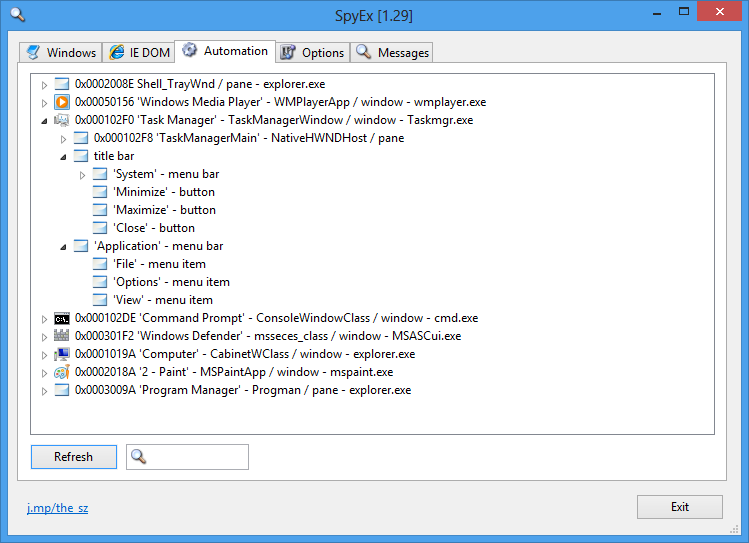Expand the Computer CabinetWClass node
Screen dimensions: 749x543
pos(44,355)
